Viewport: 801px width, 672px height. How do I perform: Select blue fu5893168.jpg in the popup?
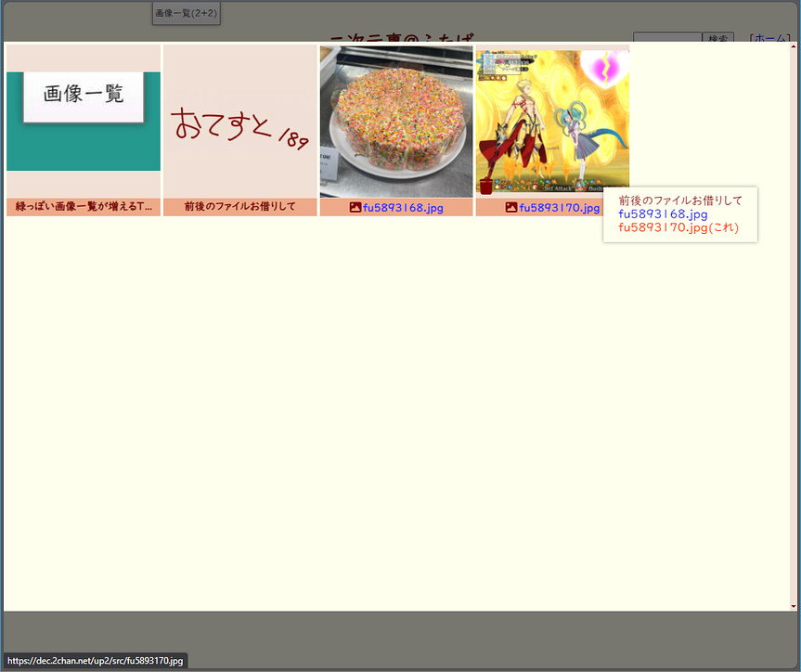[x=663, y=214]
